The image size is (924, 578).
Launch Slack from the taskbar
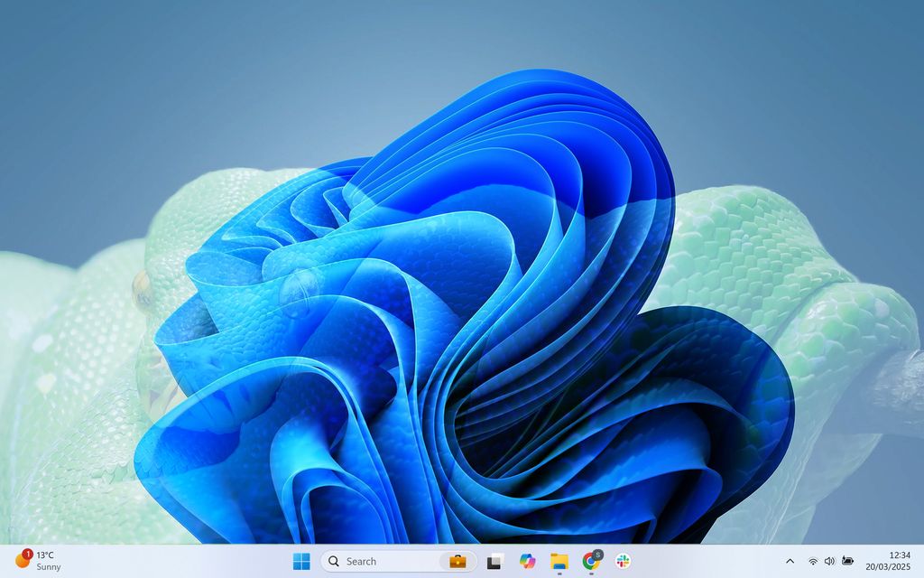click(x=624, y=561)
